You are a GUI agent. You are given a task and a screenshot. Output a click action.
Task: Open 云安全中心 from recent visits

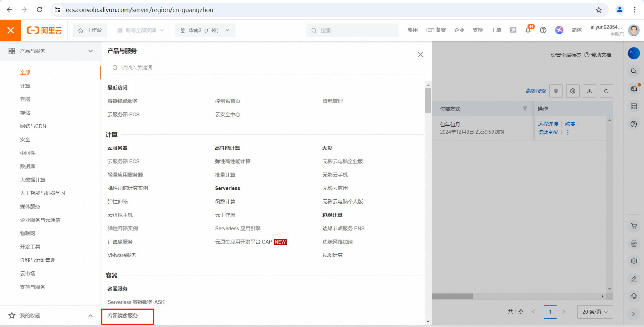[228, 114]
